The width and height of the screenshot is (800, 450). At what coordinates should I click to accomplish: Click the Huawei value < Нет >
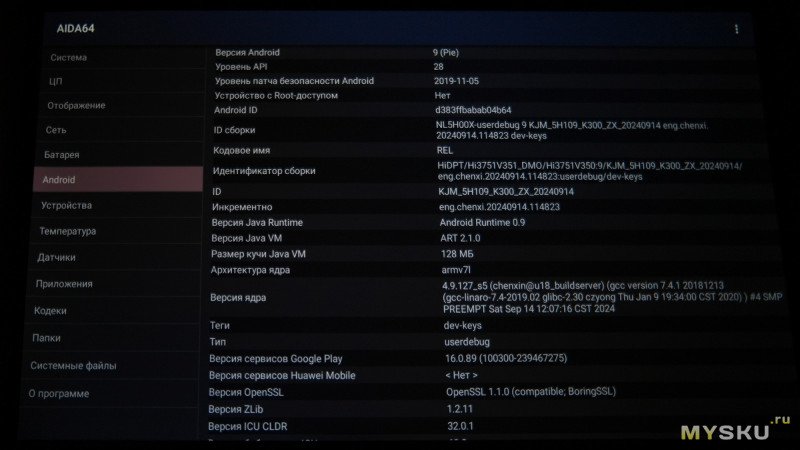(x=461, y=375)
